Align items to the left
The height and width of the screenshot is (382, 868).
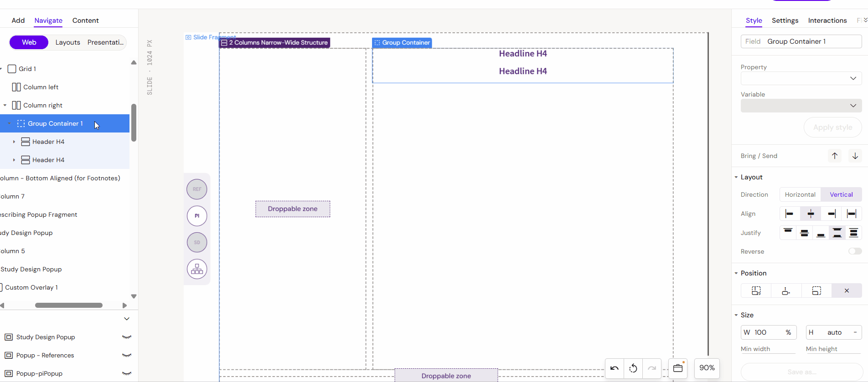tap(790, 214)
